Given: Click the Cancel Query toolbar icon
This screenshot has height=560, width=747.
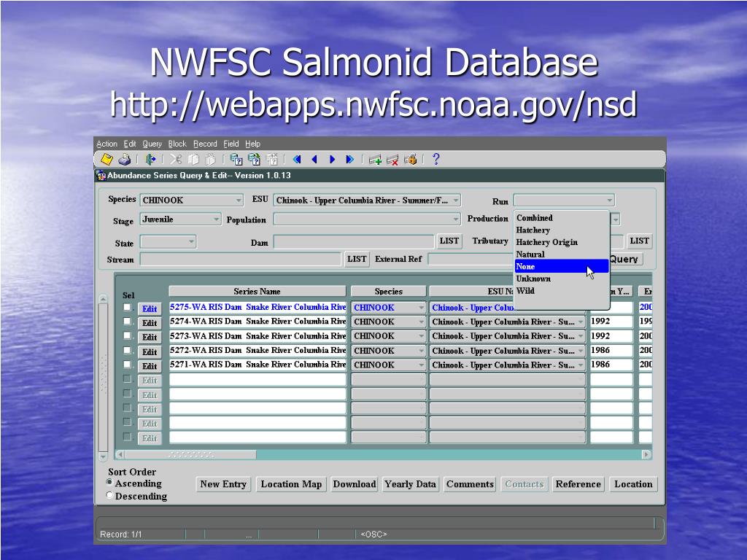Looking at the screenshot, I should click(272, 160).
